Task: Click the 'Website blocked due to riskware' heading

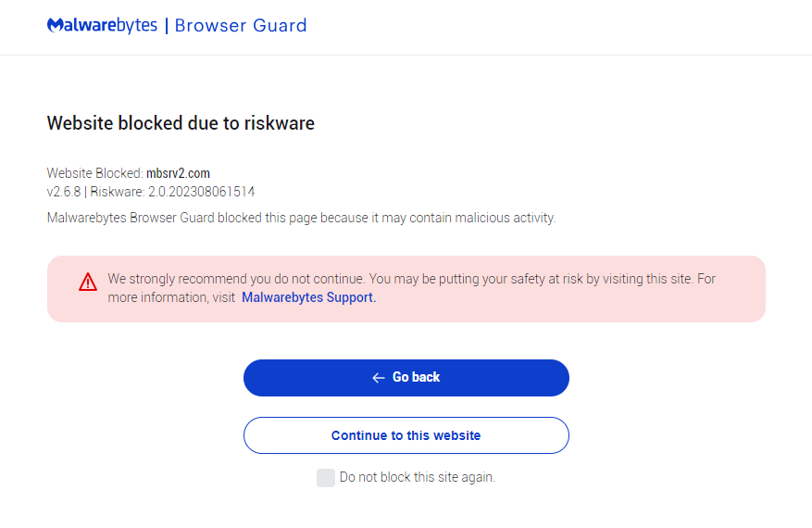Action: pyautogui.click(x=181, y=123)
